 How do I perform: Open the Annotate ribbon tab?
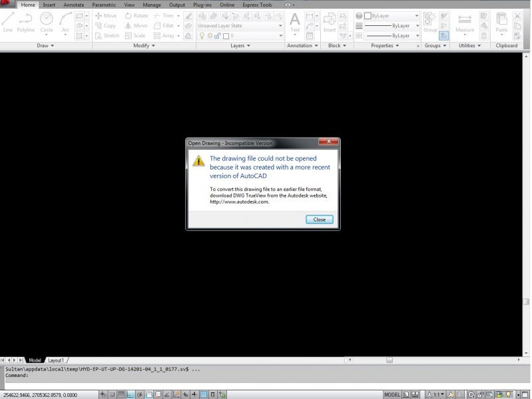click(x=73, y=5)
